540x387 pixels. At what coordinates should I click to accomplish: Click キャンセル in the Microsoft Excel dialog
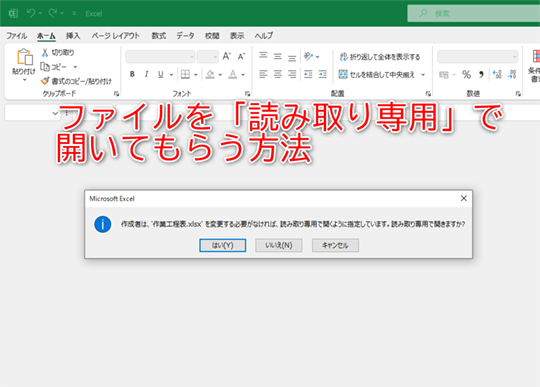[335, 245]
